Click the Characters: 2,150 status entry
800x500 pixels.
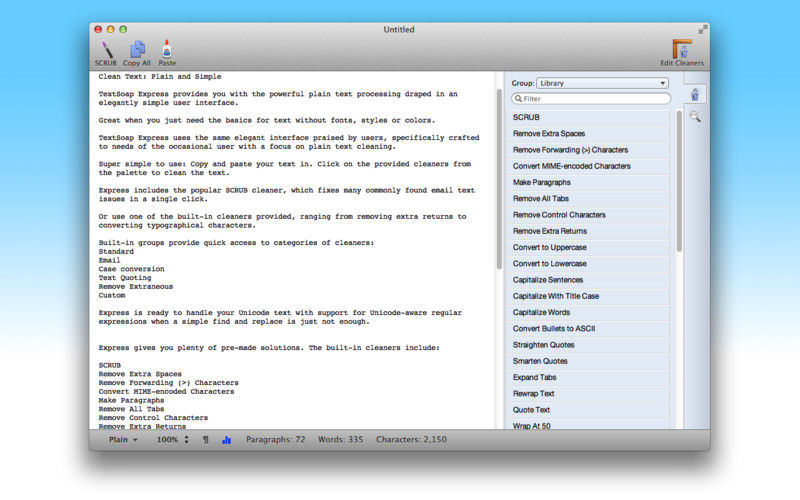click(x=411, y=439)
